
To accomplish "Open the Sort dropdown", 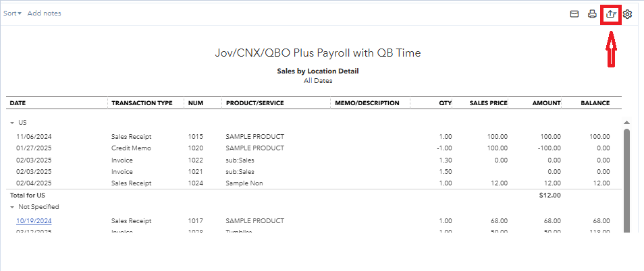I will pos(12,13).
